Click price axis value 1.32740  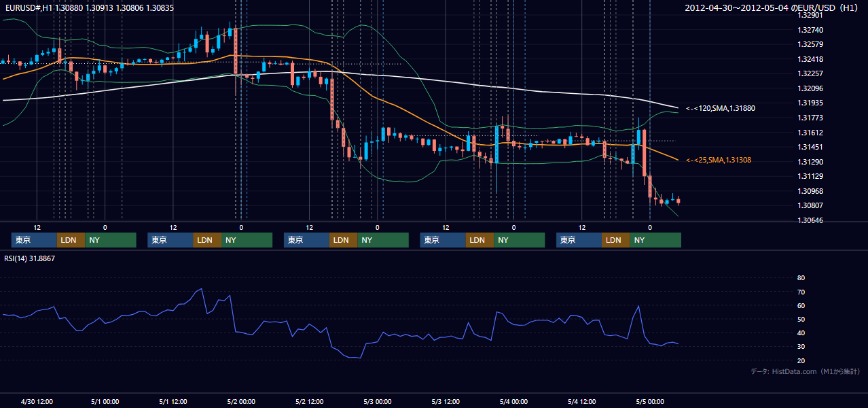click(x=810, y=31)
